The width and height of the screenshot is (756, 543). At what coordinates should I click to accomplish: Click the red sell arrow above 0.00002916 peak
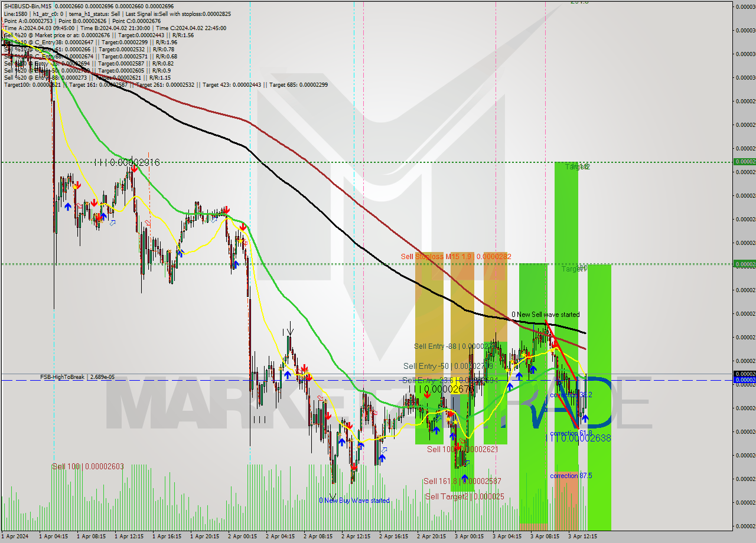[x=135, y=169]
